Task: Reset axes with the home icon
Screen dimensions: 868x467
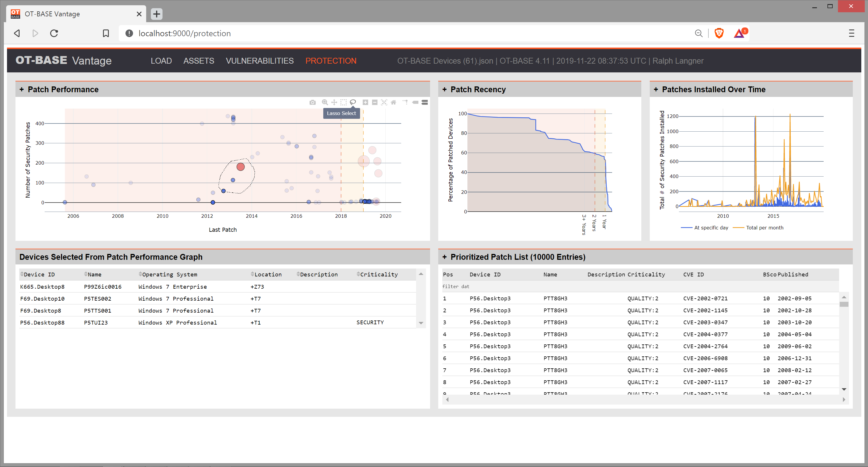Action: coord(393,102)
